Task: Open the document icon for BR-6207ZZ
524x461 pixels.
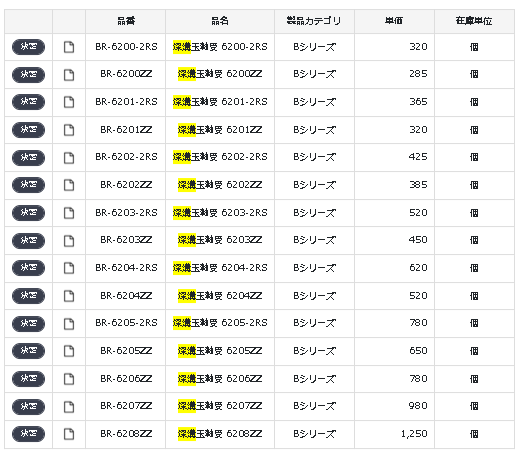Action: pyautogui.click(x=69, y=407)
